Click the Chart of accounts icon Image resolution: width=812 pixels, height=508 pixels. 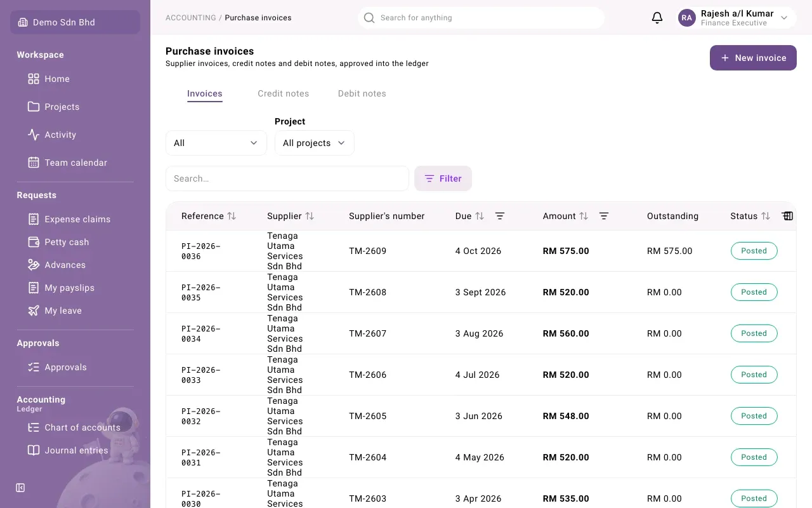tap(34, 427)
